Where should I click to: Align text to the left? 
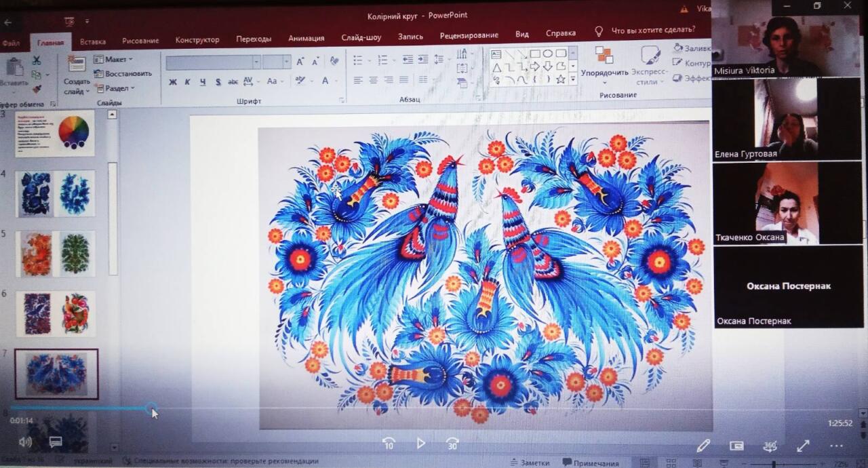(x=358, y=80)
